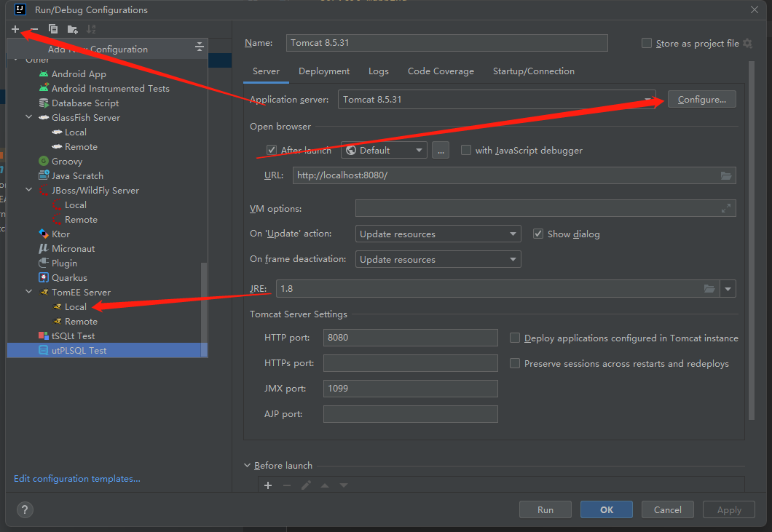Image resolution: width=772 pixels, height=532 pixels.
Task: Open Edit configuration templates link
Action: click(x=76, y=478)
